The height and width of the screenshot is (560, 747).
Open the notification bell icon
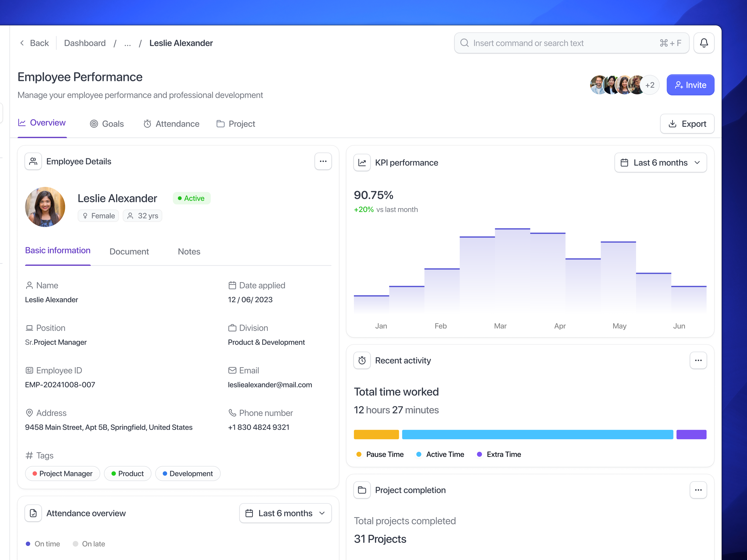[x=704, y=43]
